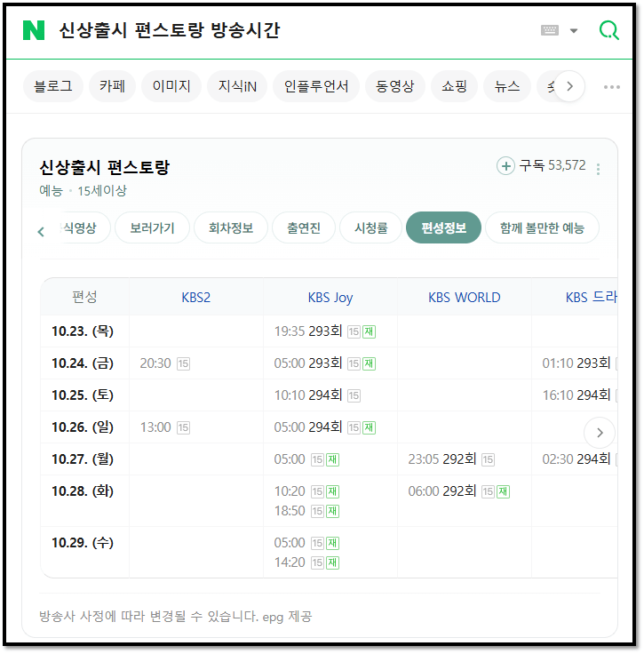
Task: Open the 카페 search category
Action: coord(112,86)
